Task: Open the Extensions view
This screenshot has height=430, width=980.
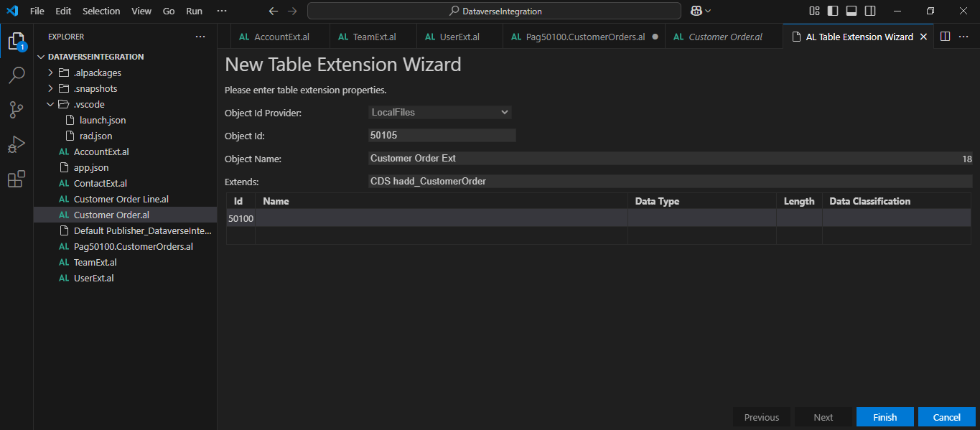Action: pyautogui.click(x=17, y=179)
